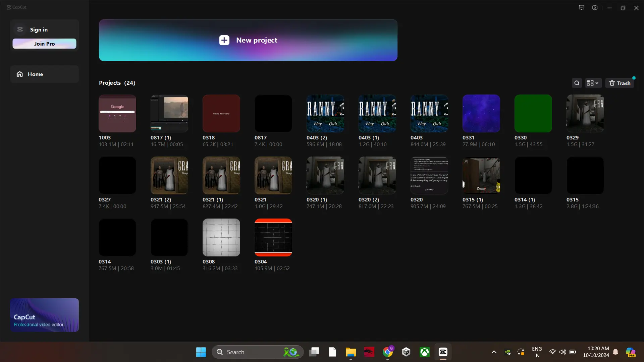Image resolution: width=644 pixels, height=362 pixels.
Task: Open the Copilot icon in taskbar
Action: [631, 352]
